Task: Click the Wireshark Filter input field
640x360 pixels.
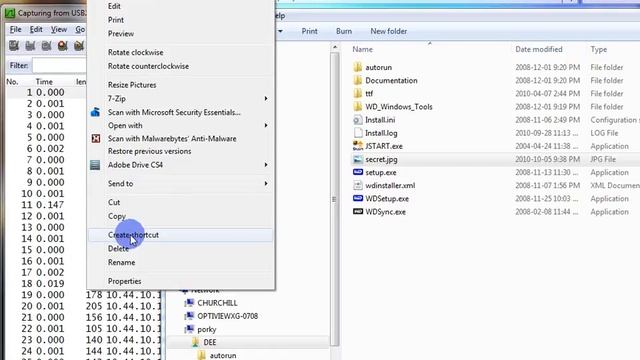Action: pos(60,65)
